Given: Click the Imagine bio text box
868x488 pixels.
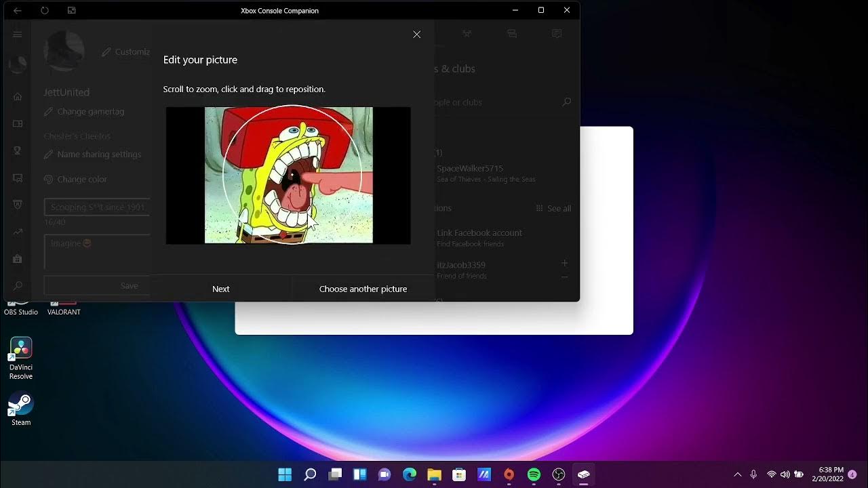Looking at the screenshot, I should 97,251.
